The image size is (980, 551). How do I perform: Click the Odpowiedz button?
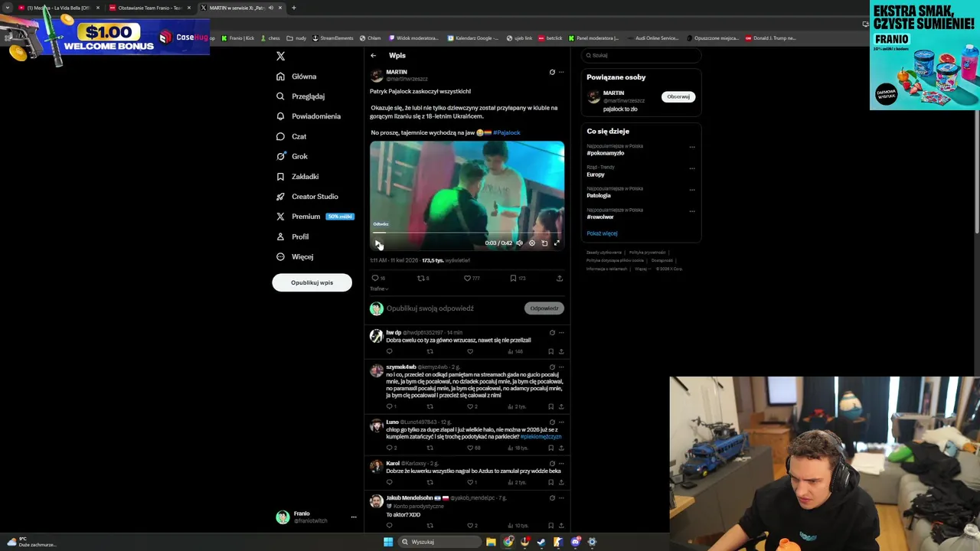(544, 308)
